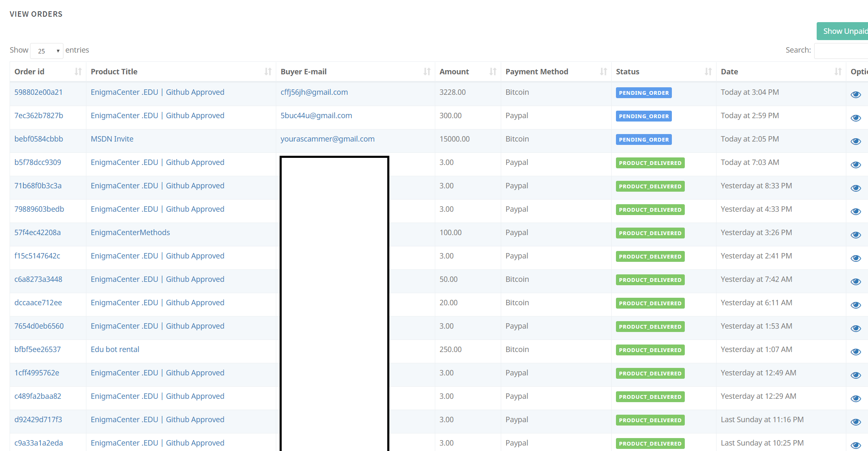This screenshot has height=451, width=868.
Task: Open EnigmaCenterMethods product link
Action: (130, 233)
